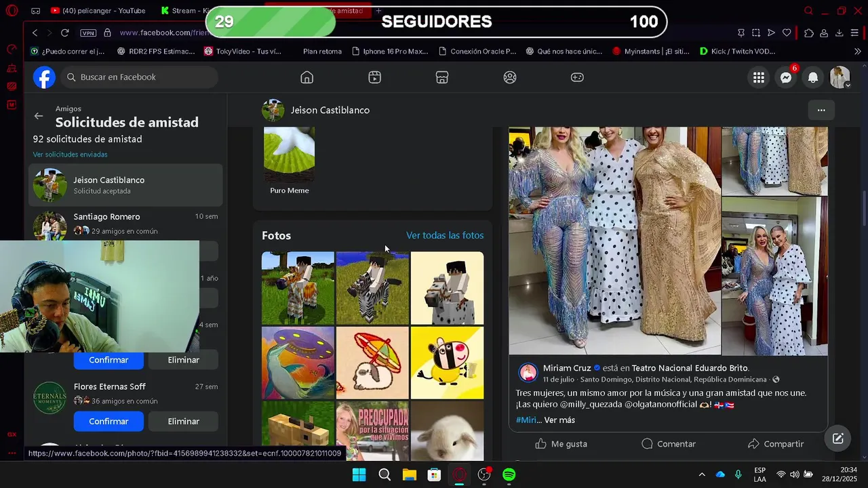Show hidden system tray icons

[x=702, y=475]
